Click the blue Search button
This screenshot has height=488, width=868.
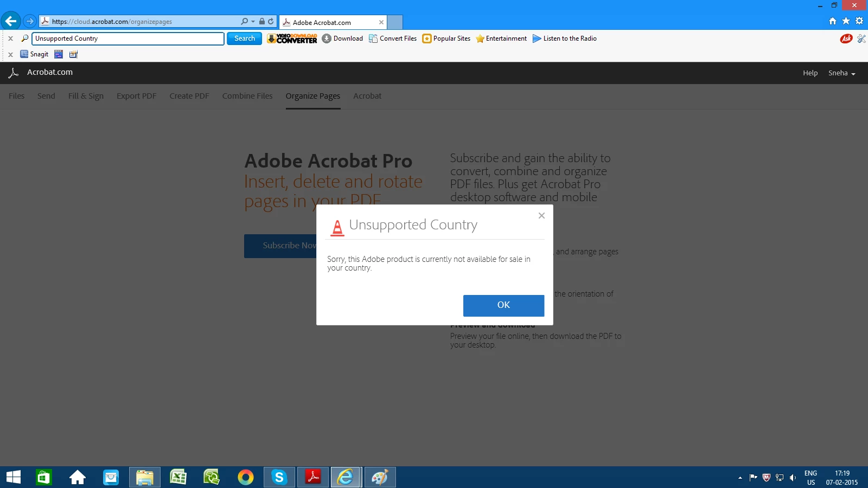[x=244, y=38]
